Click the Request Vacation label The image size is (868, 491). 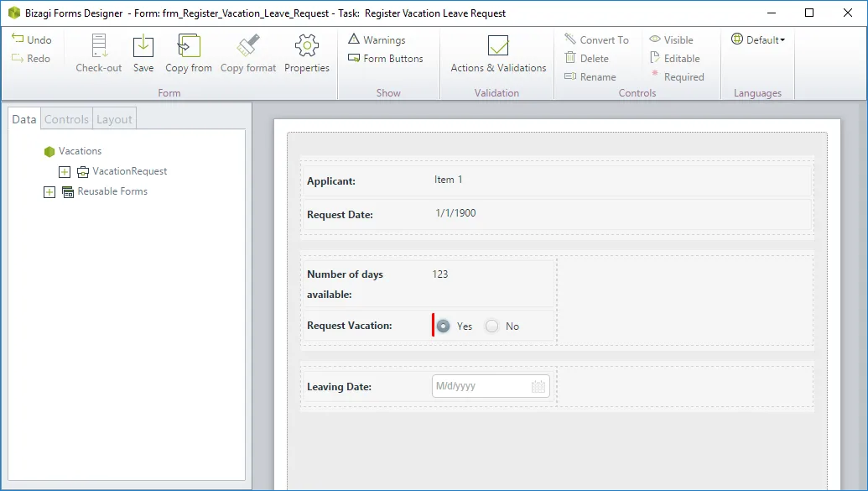coord(350,326)
